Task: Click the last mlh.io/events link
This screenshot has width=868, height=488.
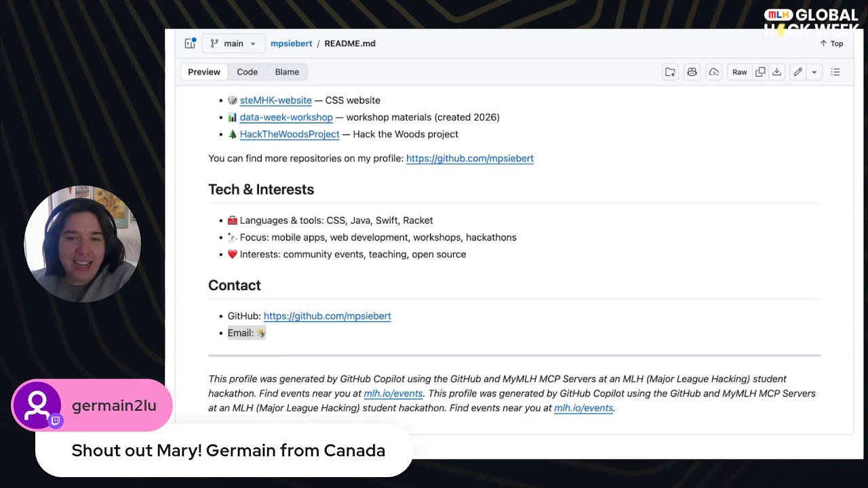Action: (584, 408)
